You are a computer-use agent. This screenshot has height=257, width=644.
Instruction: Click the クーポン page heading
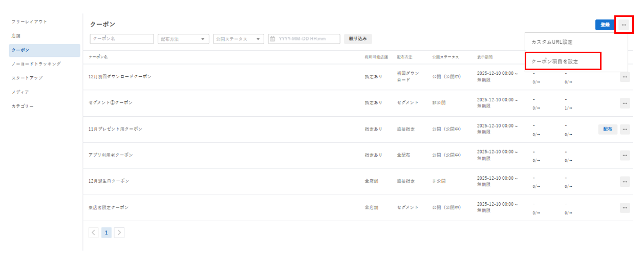coord(102,24)
